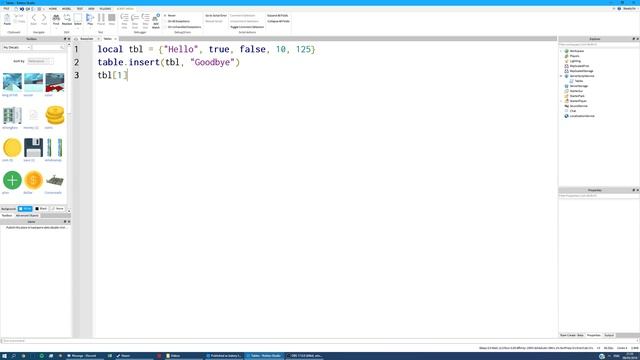Screen dimensions: 640x360
Task: Click the Add Watch icon
Action: tap(156, 20)
